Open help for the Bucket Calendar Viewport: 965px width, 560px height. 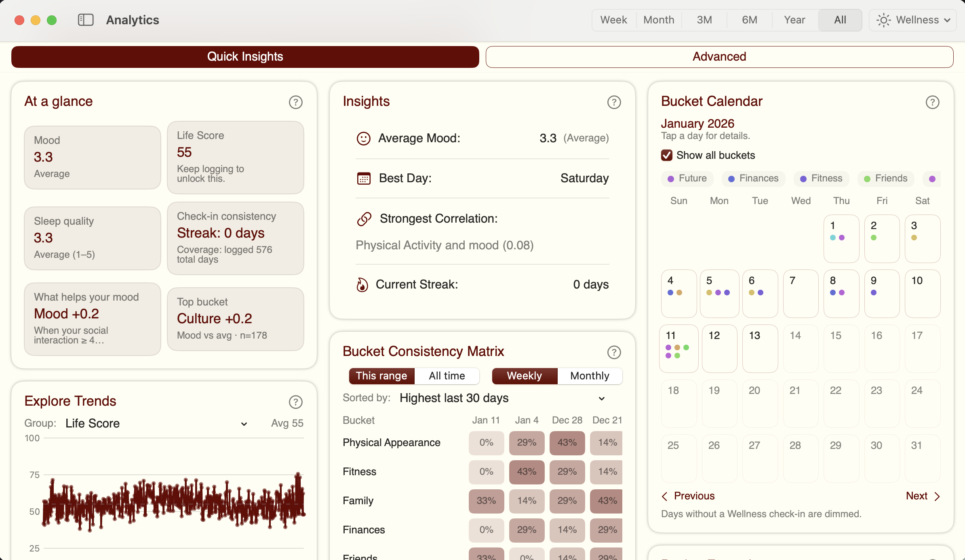tap(932, 102)
